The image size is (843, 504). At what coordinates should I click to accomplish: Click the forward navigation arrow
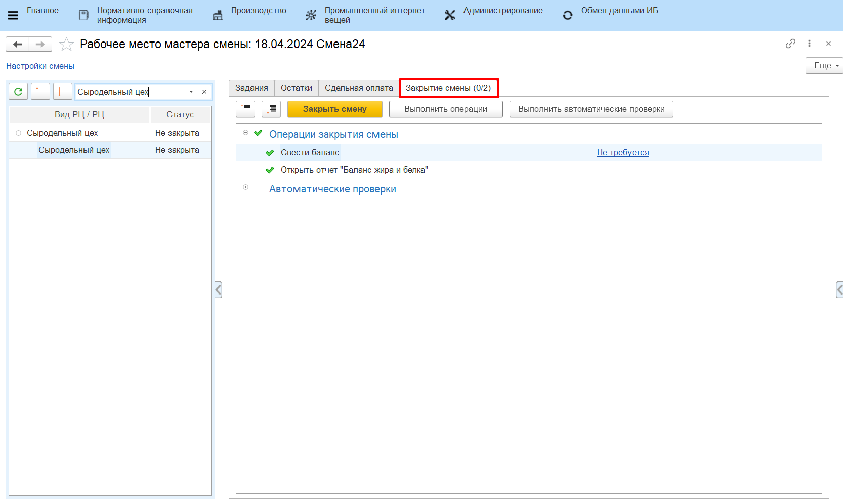(40, 45)
